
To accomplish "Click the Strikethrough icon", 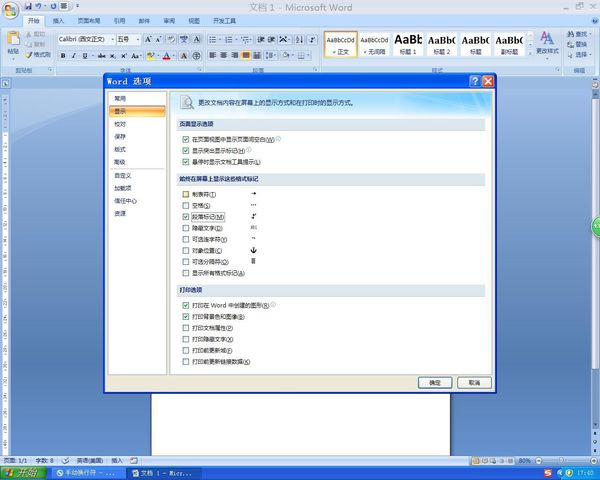I will tap(101, 56).
